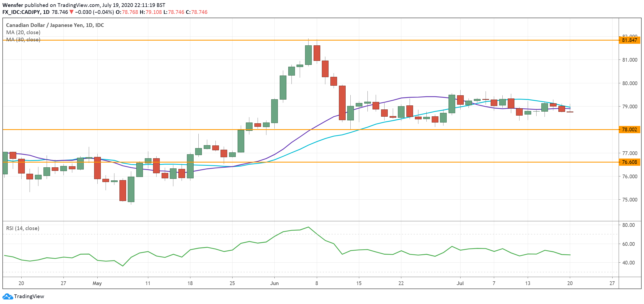Screen dimensions: 644x304
Task: Click the red downward triangle price change indicator
Action: pyautogui.click(x=71, y=12)
